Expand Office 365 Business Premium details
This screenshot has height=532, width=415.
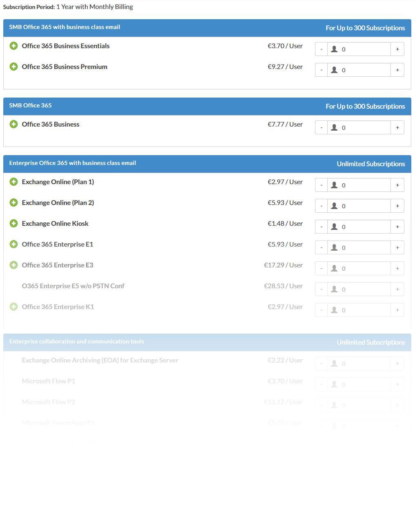coord(13,67)
